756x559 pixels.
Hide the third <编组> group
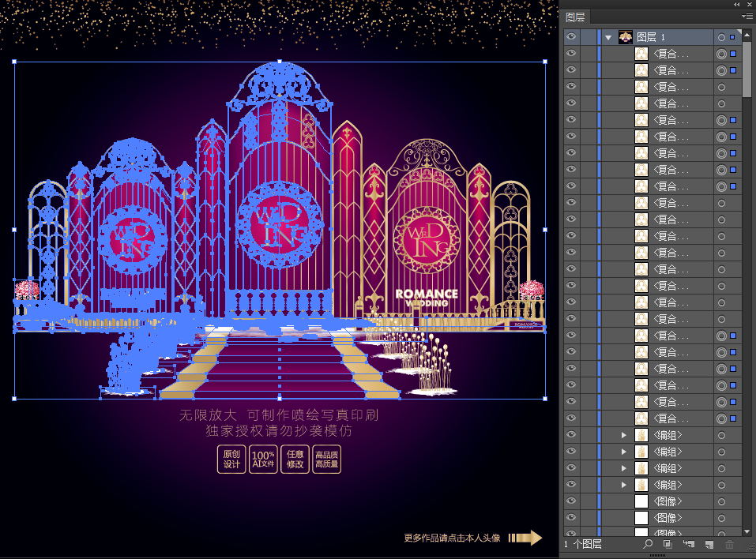pos(571,468)
